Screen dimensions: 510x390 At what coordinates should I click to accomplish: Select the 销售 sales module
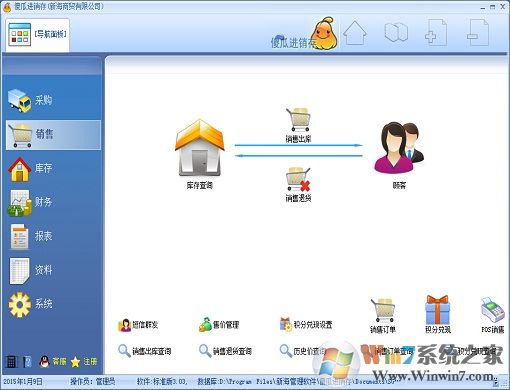click(53, 135)
